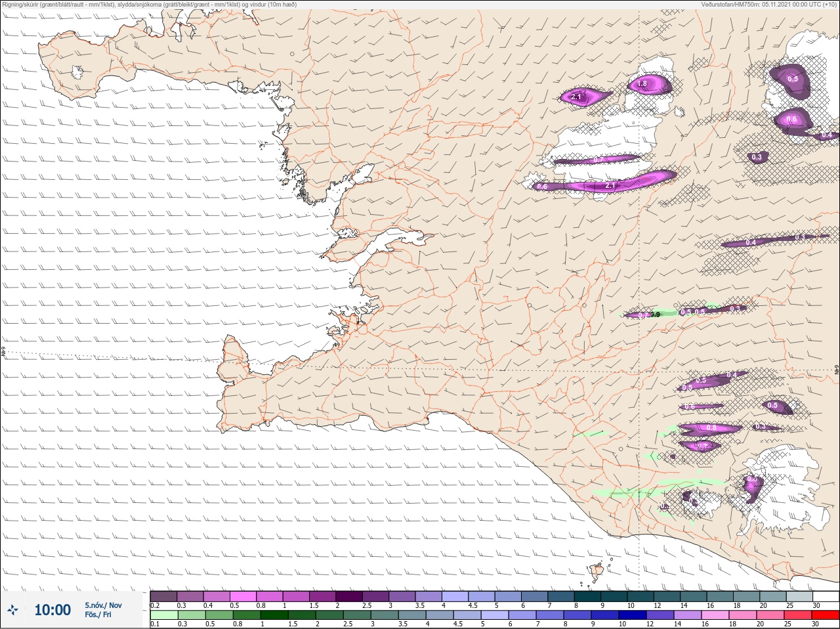Click the '0.1' tick label on the lower scale
This screenshot has height=629, width=840.
click(x=155, y=624)
